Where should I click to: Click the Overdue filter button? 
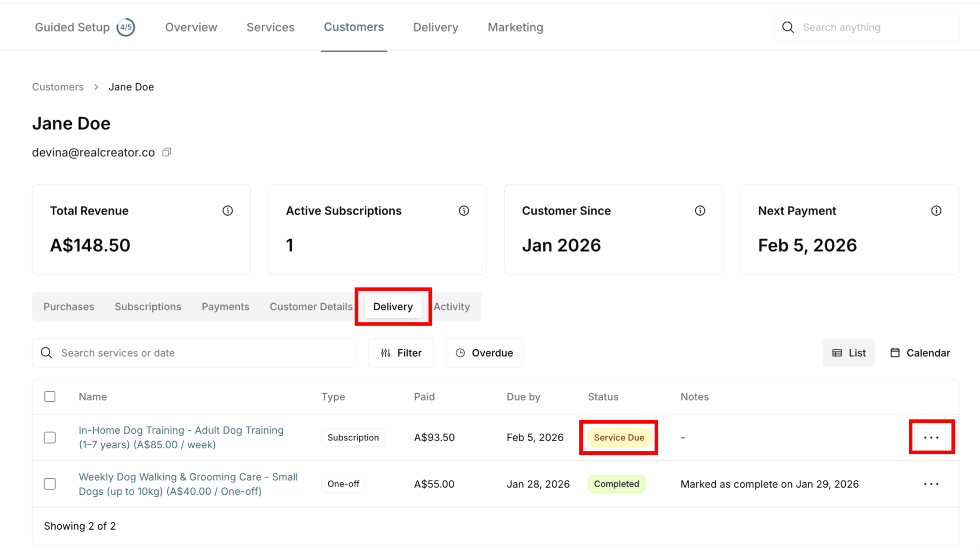(484, 353)
